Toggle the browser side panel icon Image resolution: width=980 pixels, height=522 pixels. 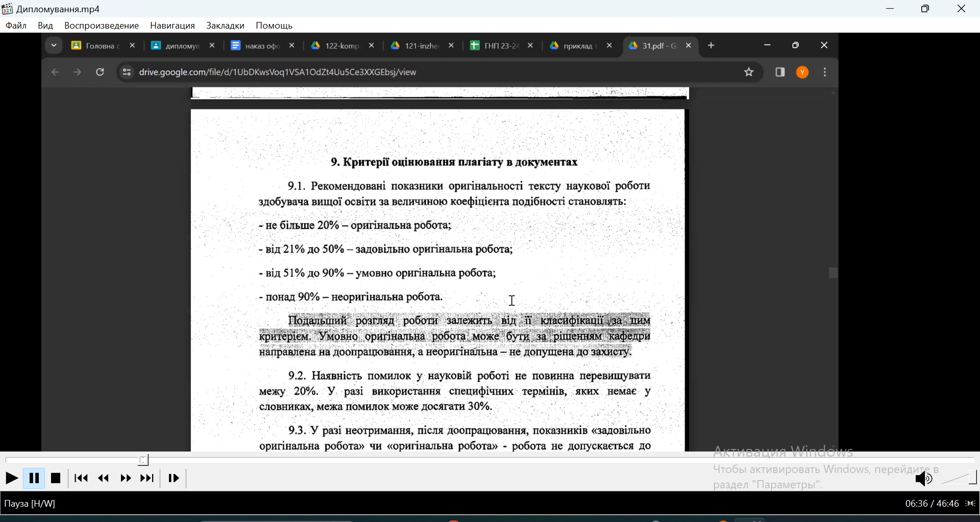[780, 73]
